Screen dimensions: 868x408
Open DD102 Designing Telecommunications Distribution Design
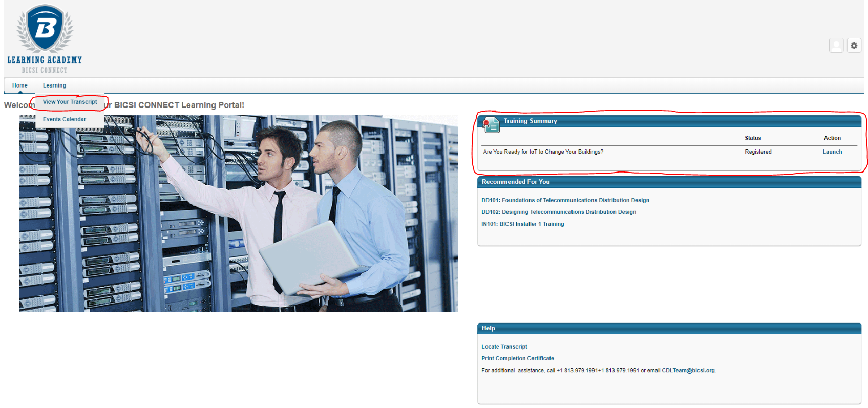(559, 212)
